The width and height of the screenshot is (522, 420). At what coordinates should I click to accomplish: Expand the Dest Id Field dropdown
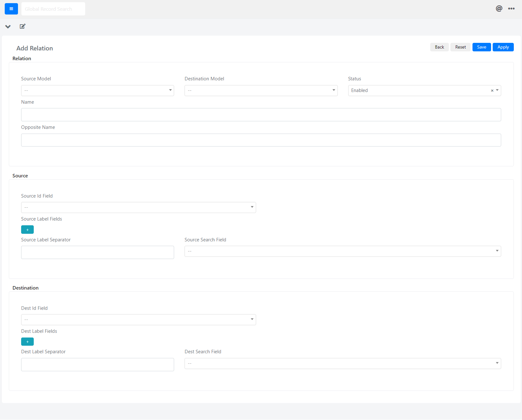[138, 319]
